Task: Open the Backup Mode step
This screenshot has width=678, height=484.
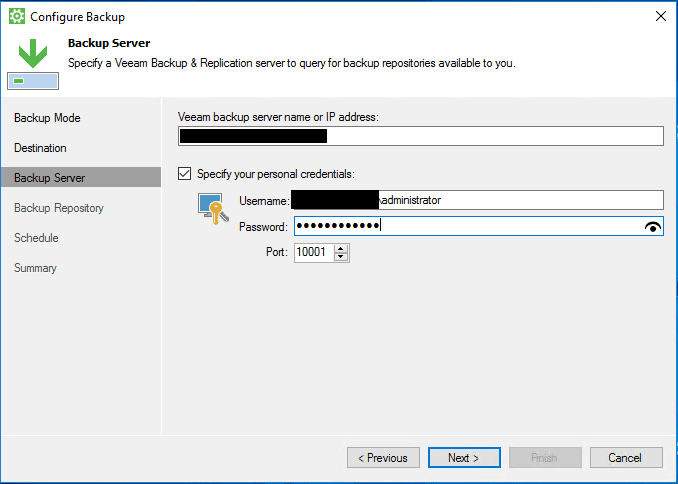Action: point(47,118)
